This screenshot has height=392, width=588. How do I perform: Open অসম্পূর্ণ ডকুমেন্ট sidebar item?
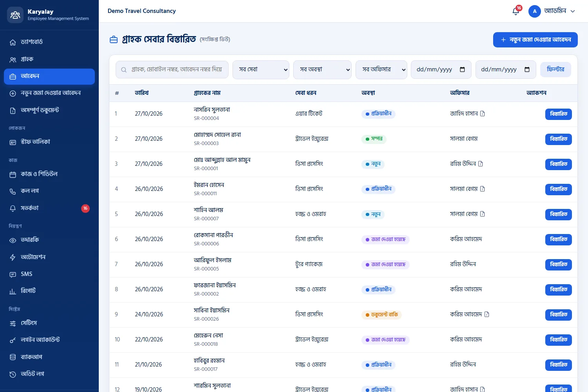pos(49,110)
